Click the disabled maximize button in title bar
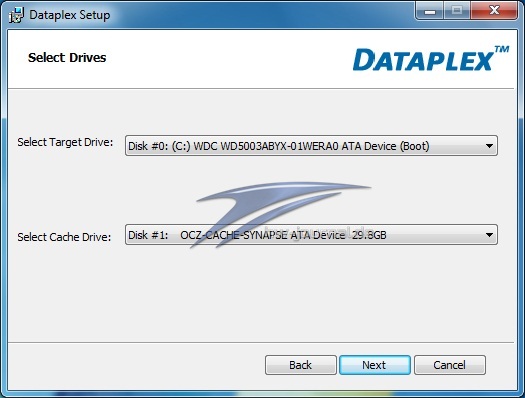The width and height of the screenshot is (525, 398). tap(457, 11)
